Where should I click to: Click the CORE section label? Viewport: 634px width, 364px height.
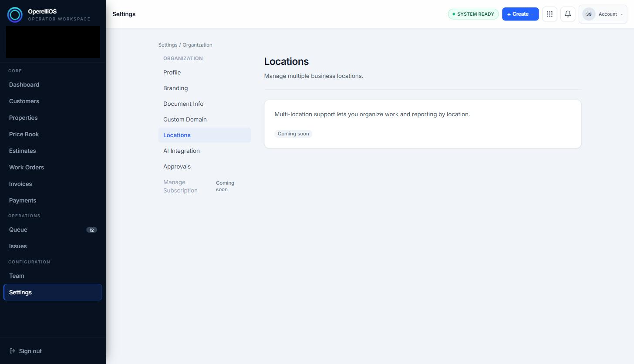15,71
